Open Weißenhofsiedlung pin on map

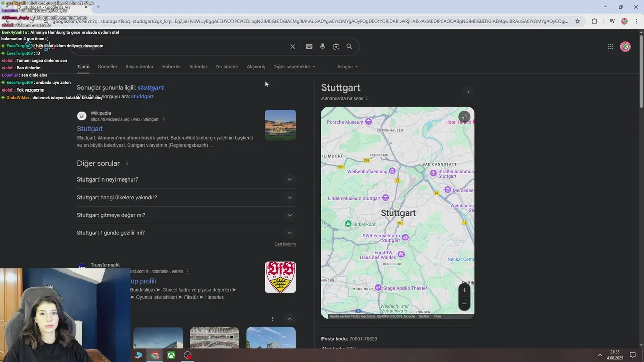(x=392, y=171)
